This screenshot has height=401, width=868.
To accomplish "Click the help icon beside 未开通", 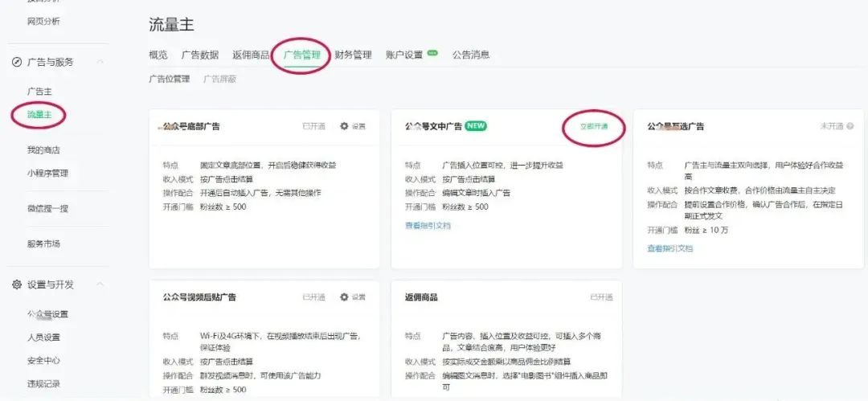I will point(850,126).
